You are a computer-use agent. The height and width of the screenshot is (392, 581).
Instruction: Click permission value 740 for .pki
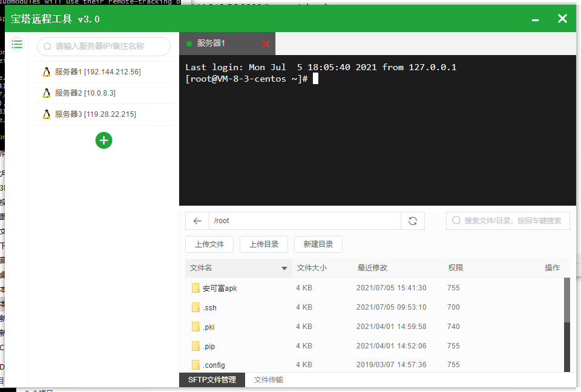(453, 327)
